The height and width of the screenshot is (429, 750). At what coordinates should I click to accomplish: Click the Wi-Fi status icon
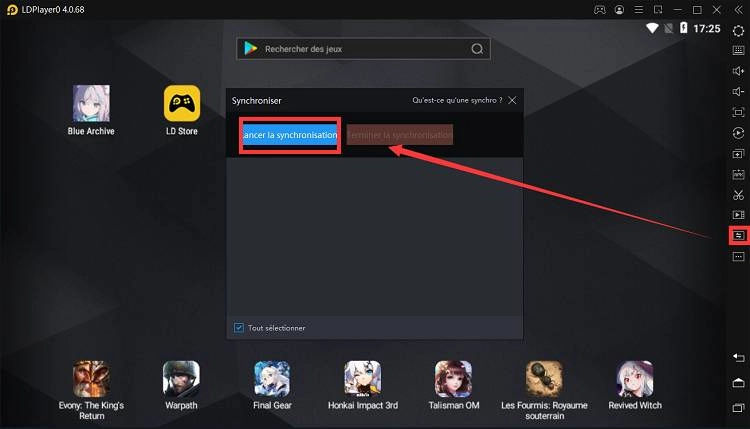point(652,28)
